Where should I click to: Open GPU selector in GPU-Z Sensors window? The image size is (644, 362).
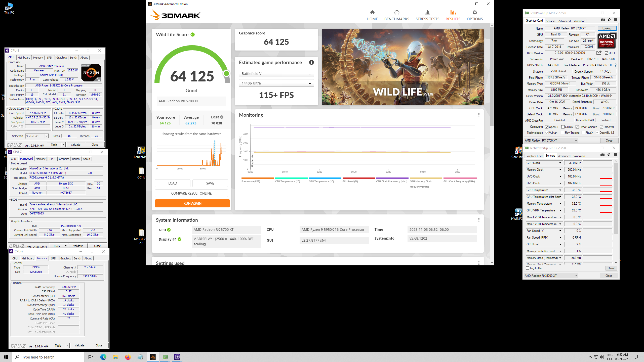[551, 276]
